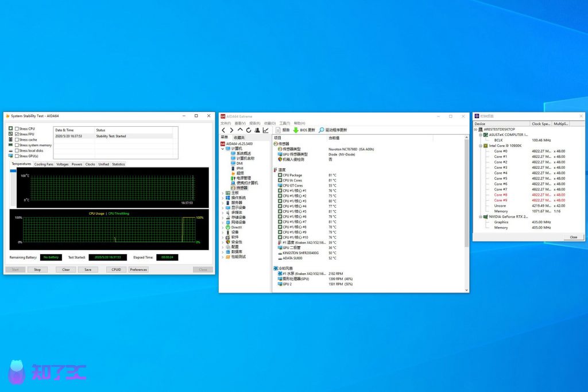The height and width of the screenshot is (392, 588).
Task: Enable the Stress local disks checkbox
Action: pyautogui.click(x=17, y=150)
